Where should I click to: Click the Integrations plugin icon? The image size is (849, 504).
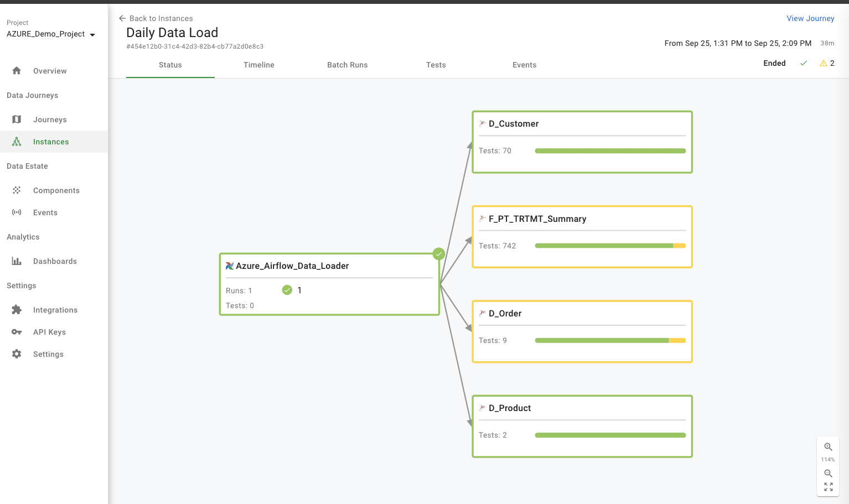[17, 309]
